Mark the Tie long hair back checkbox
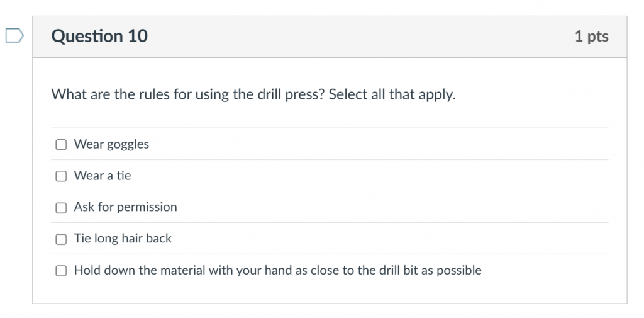The image size is (644, 318). coord(61,239)
